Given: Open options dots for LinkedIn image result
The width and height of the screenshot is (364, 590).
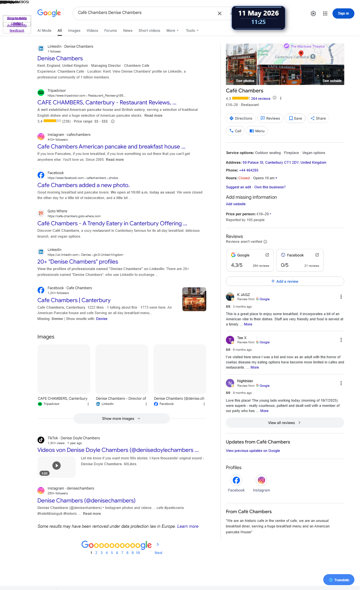Looking at the screenshot, I should pyautogui.click(x=146, y=404).
